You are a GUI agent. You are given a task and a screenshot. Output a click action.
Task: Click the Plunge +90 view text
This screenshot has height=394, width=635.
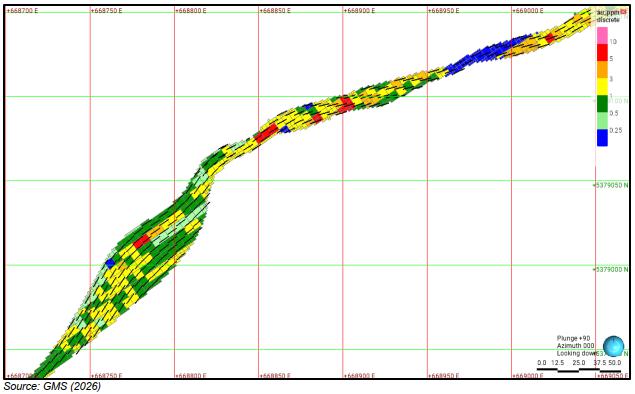click(x=573, y=339)
